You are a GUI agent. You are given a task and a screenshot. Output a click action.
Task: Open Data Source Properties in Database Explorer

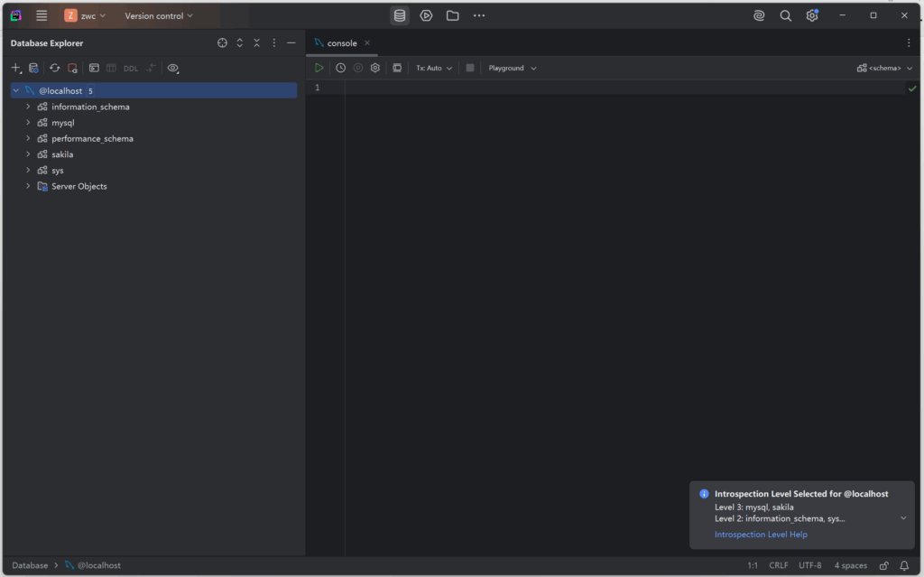33,68
